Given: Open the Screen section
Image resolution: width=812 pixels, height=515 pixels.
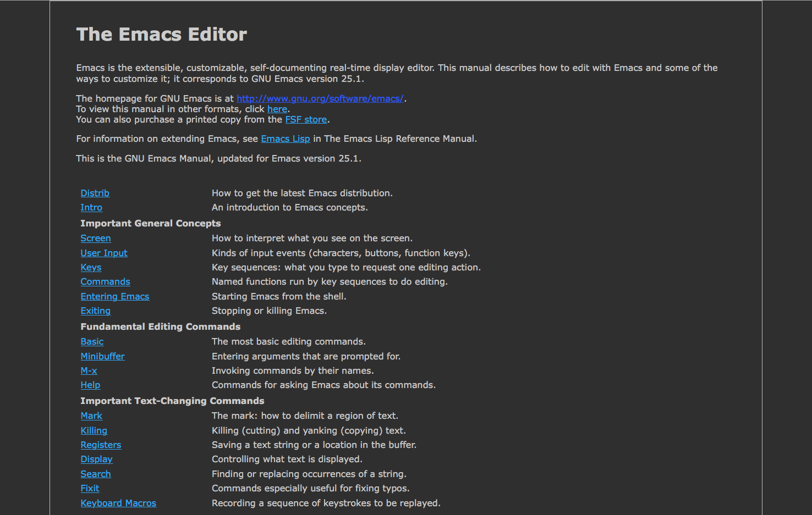Looking at the screenshot, I should click(x=96, y=238).
